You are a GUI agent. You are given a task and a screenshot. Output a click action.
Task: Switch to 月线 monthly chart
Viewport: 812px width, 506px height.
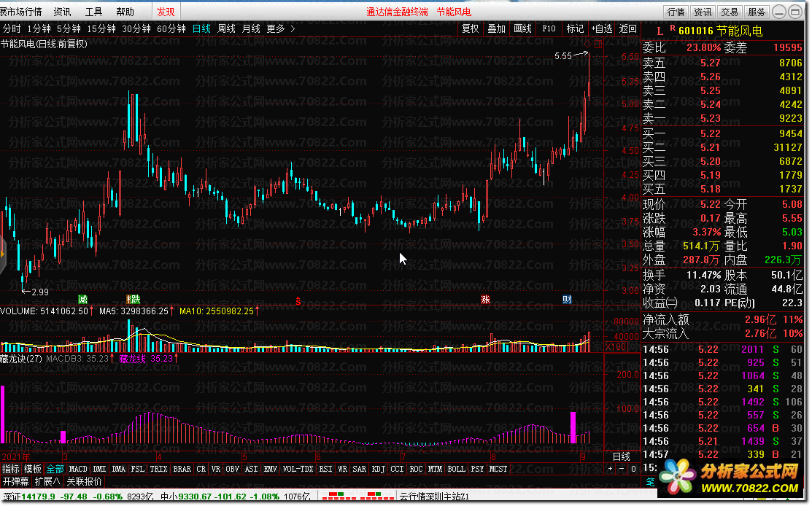point(251,28)
